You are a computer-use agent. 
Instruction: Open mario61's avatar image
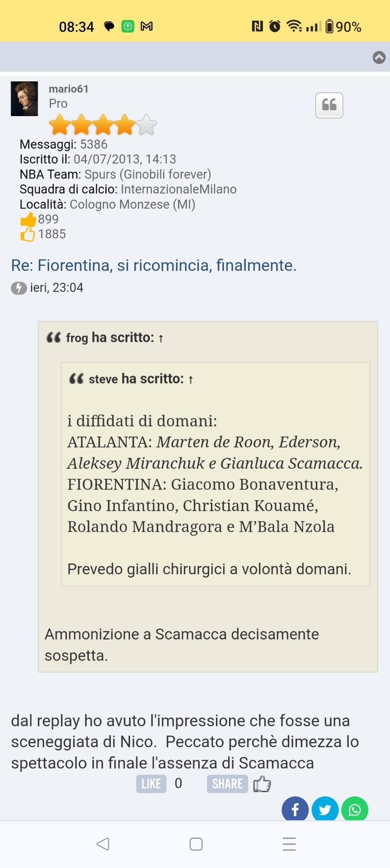[25, 99]
